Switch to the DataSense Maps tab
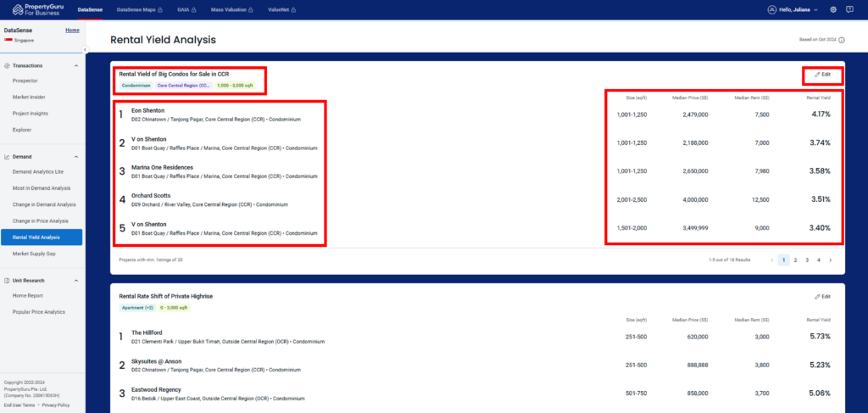The width and height of the screenshot is (868, 413). click(140, 10)
